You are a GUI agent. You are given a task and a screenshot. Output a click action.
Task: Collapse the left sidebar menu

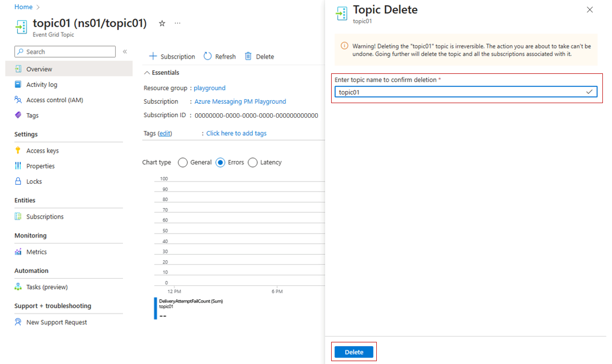[125, 52]
